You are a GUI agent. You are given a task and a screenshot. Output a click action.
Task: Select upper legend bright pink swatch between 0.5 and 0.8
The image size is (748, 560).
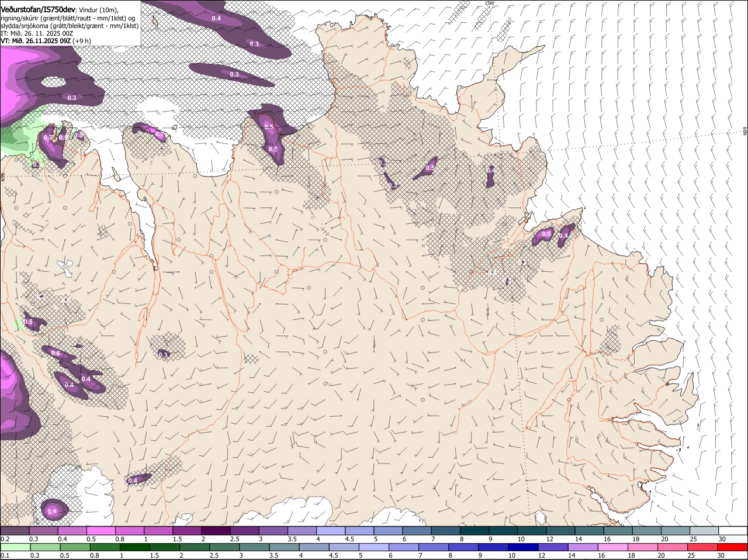[x=101, y=530]
